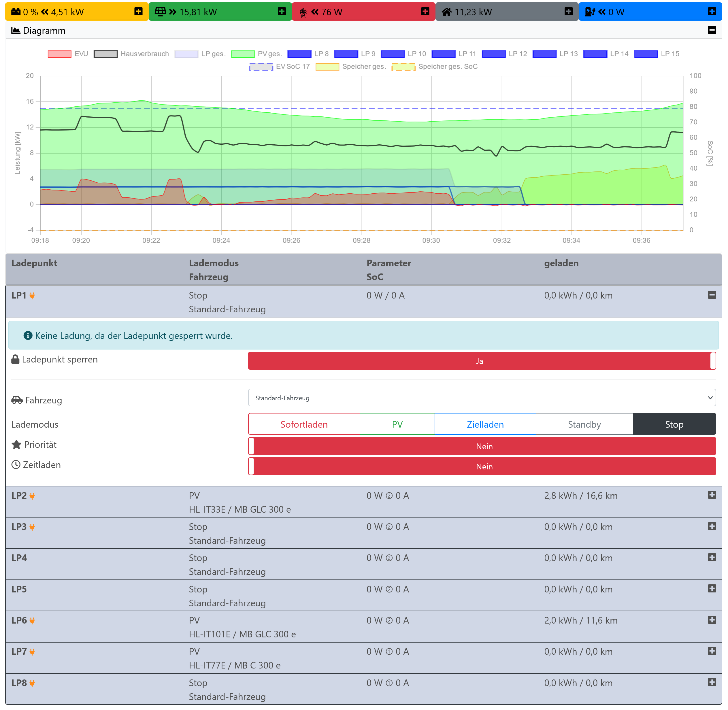Choose the PV charge mode button
The height and width of the screenshot is (710, 728).
click(397, 424)
